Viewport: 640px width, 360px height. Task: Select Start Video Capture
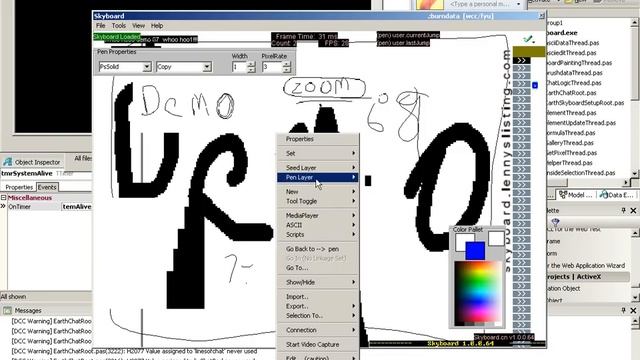click(318, 344)
